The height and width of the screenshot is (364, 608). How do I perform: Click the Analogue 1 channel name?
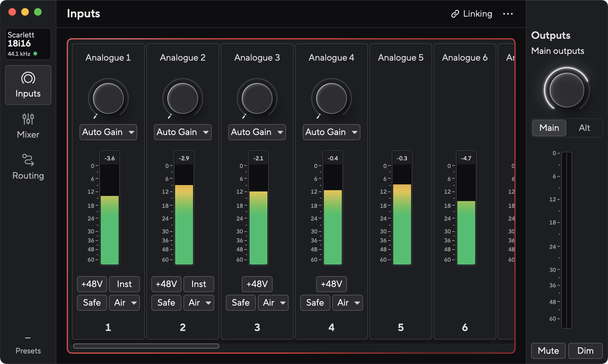[108, 58]
